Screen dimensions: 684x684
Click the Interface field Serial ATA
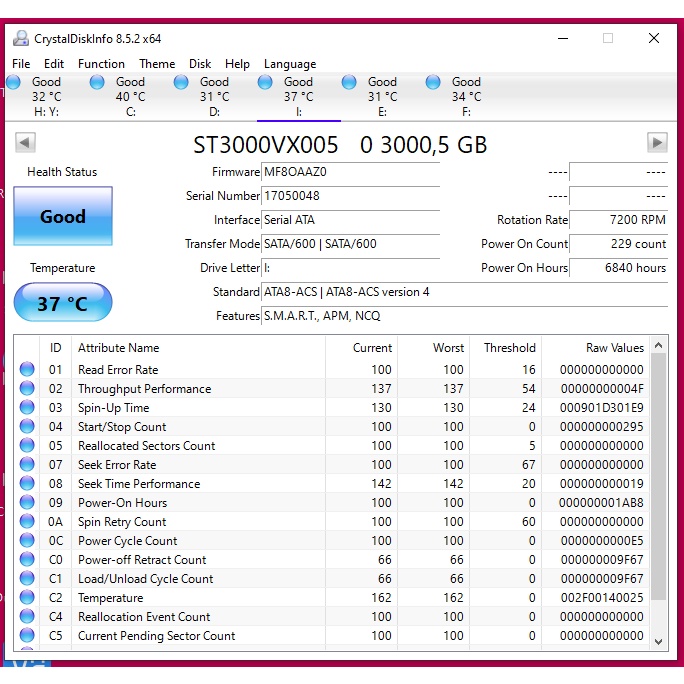pos(350,220)
